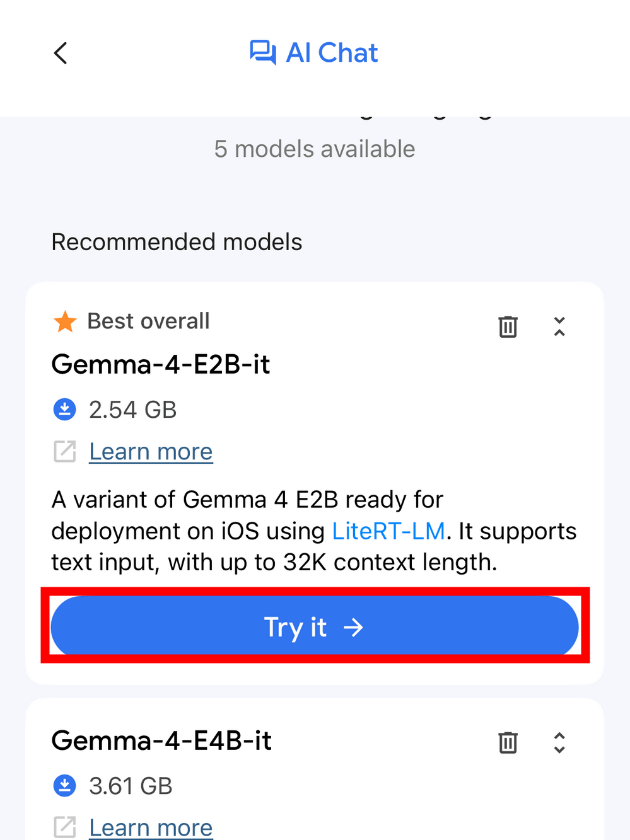The height and width of the screenshot is (840, 630).
Task: Tap the Gemma-4-E4B-it model name
Action: pos(161,740)
